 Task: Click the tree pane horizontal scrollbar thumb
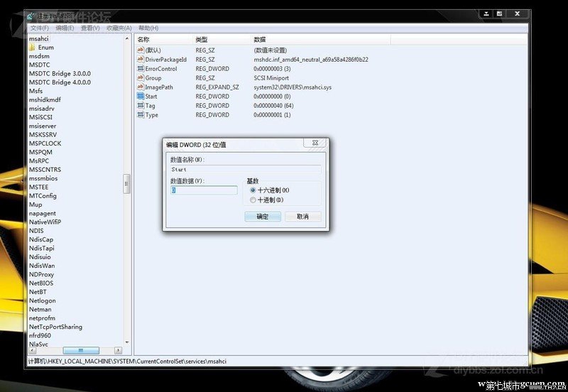coord(80,351)
